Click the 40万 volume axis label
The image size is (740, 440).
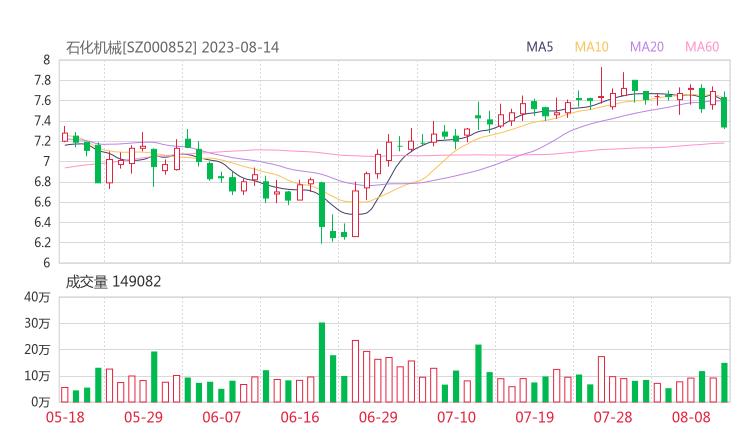click(37, 297)
